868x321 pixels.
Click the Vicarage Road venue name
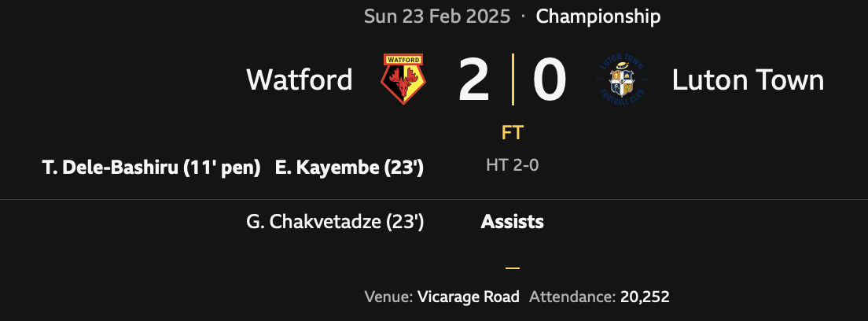point(469,297)
